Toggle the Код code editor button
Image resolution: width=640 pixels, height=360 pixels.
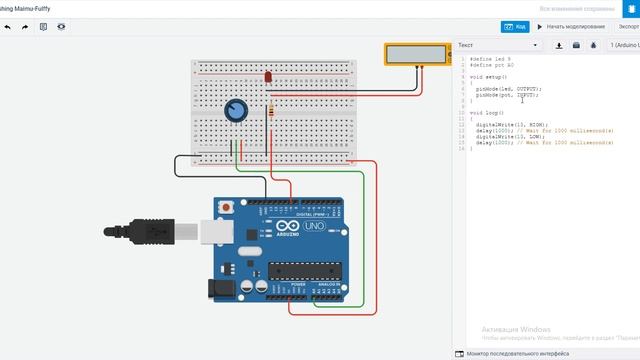[515, 27]
